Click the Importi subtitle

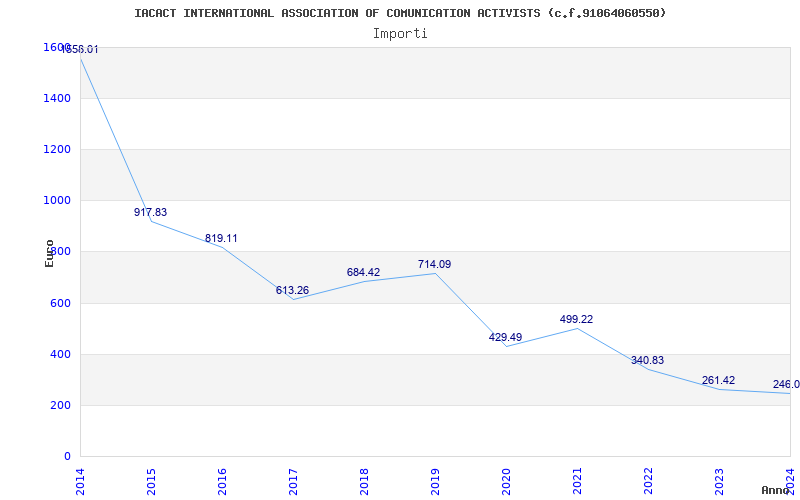pos(400,33)
